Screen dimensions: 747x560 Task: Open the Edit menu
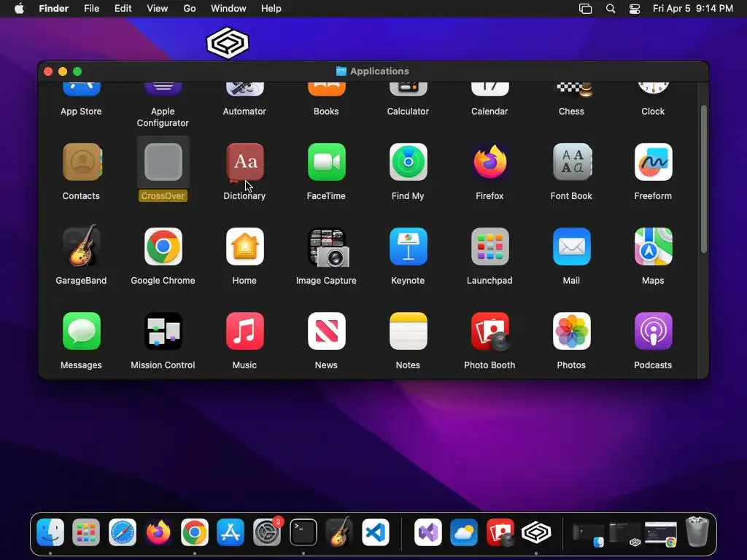(x=123, y=9)
